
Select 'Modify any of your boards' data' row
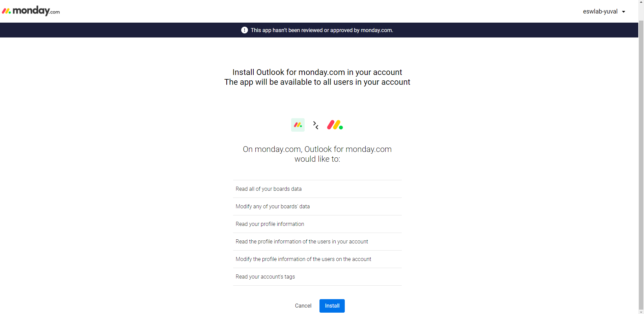(317, 207)
